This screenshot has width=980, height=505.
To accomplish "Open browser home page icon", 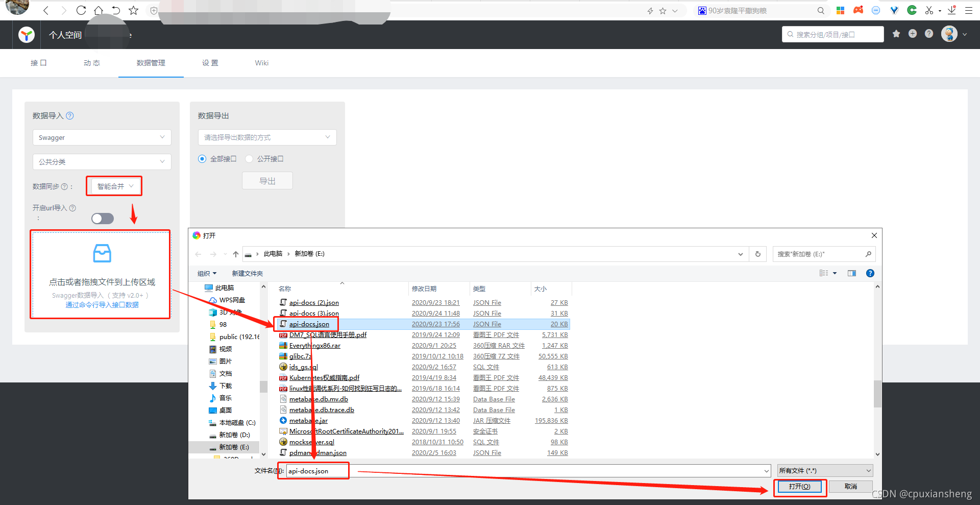I will (99, 10).
